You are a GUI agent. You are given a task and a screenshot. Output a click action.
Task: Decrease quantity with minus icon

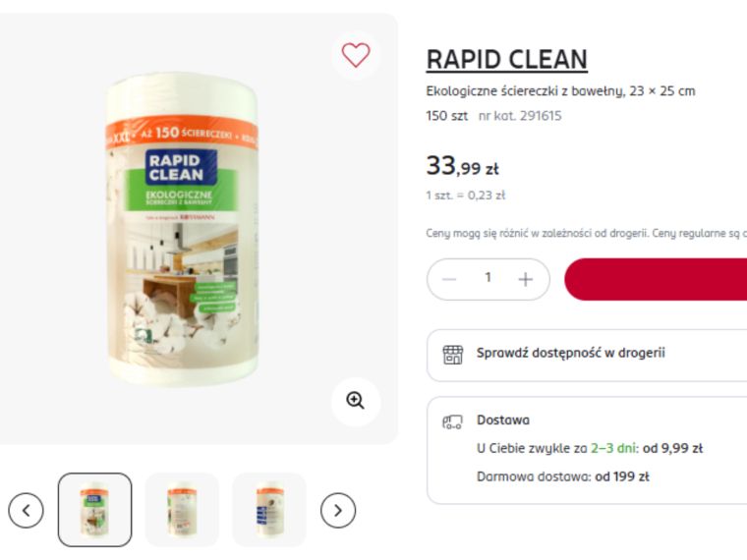coord(449,280)
